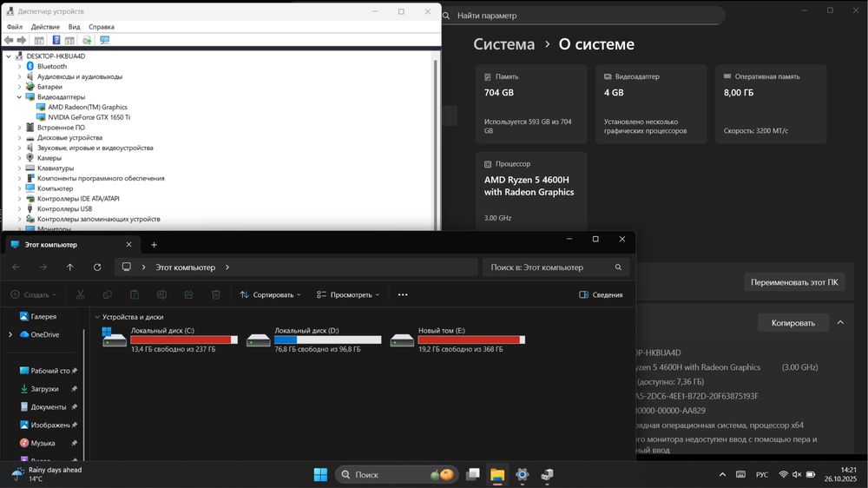This screenshot has height=488, width=868.
Task: Select AMD Radeon(TM) Graphics adapter
Action: pos(88,107)
